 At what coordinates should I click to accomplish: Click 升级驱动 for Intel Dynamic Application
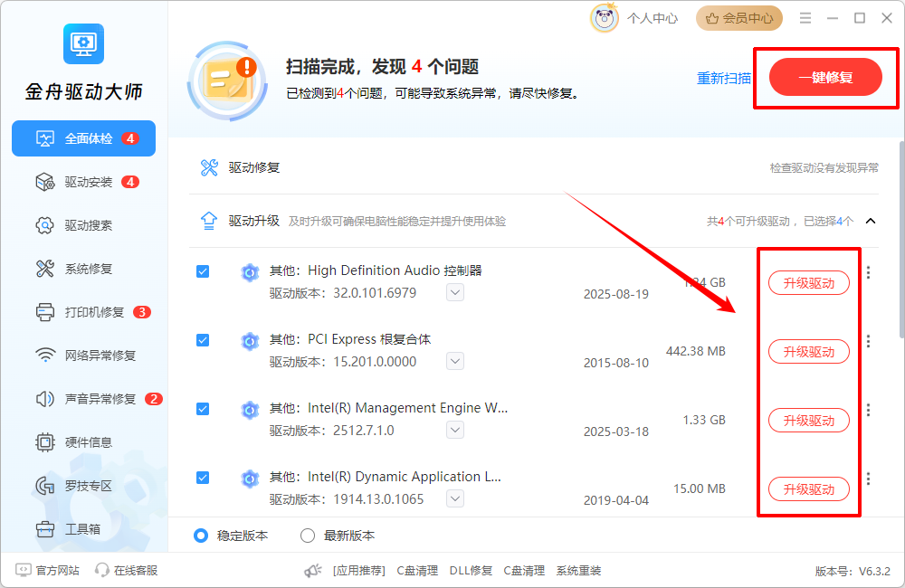click(x=808, y=488)
